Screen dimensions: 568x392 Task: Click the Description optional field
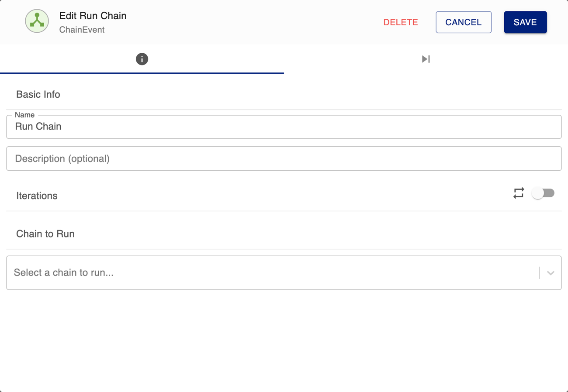(284, 158)
